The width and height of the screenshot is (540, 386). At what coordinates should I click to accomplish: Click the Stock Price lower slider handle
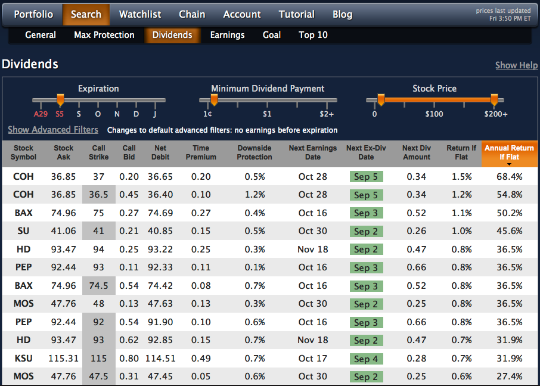[x=381, y=100]
